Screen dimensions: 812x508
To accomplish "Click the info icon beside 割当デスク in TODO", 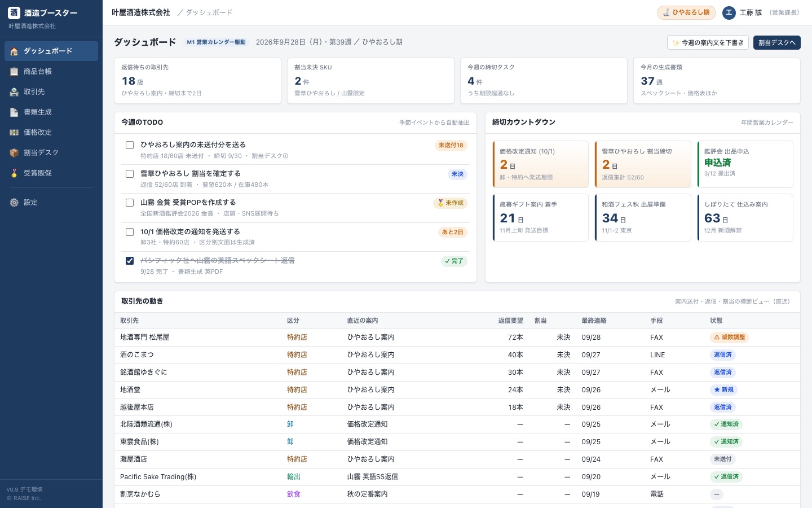I will (x=285, y=156).
